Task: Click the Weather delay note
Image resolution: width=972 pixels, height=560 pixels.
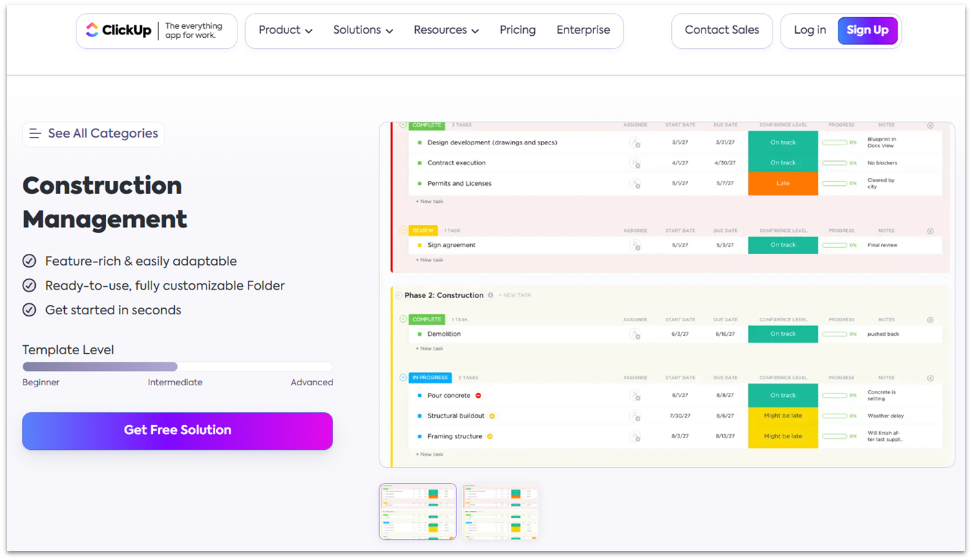Action: click(885, 416)
